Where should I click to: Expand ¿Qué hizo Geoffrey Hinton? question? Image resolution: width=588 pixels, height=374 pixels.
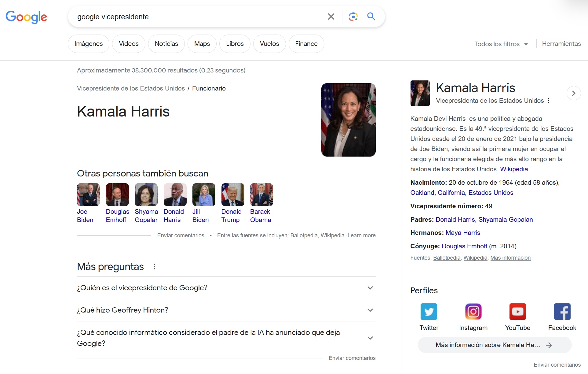(226, 310)
